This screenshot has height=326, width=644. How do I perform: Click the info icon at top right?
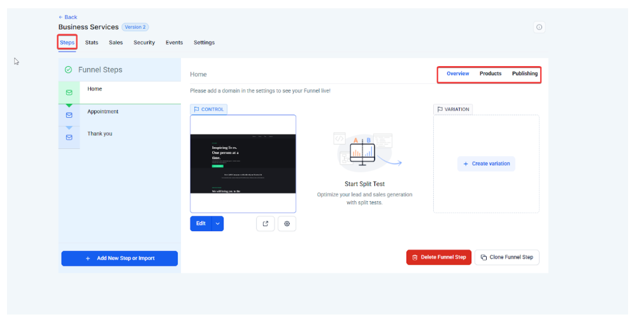click(539, 27)
